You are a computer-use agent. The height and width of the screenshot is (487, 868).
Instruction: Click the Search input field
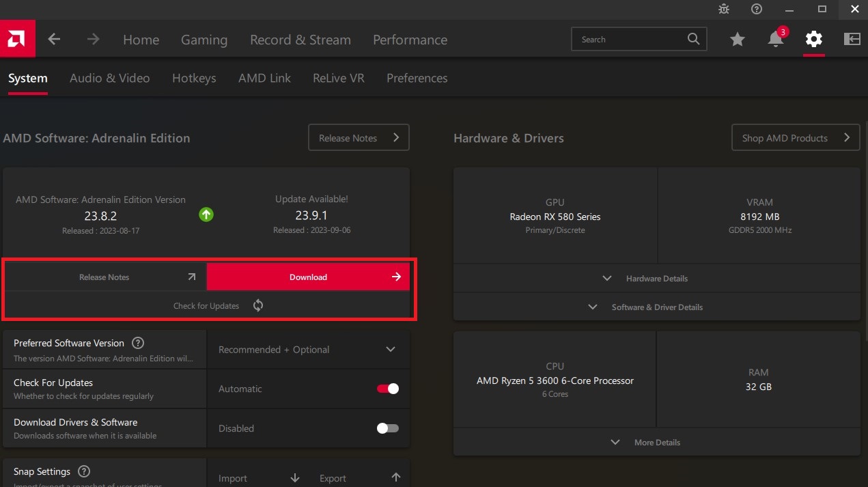coord(628,40)
